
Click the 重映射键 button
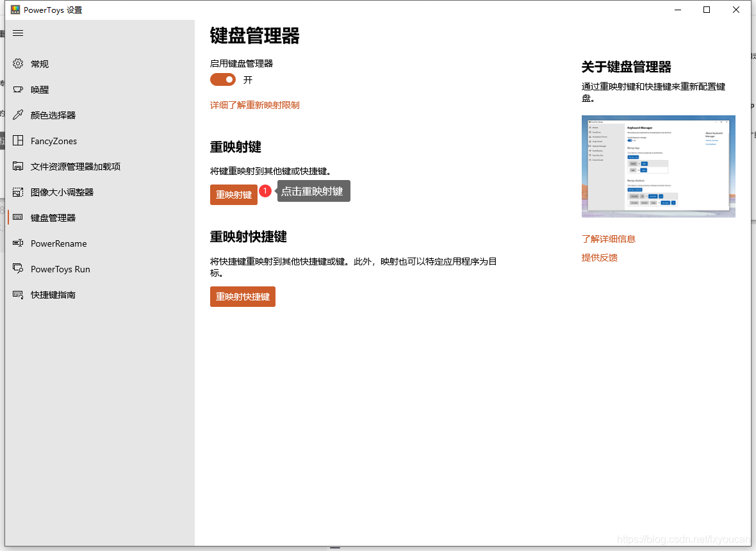234,195
